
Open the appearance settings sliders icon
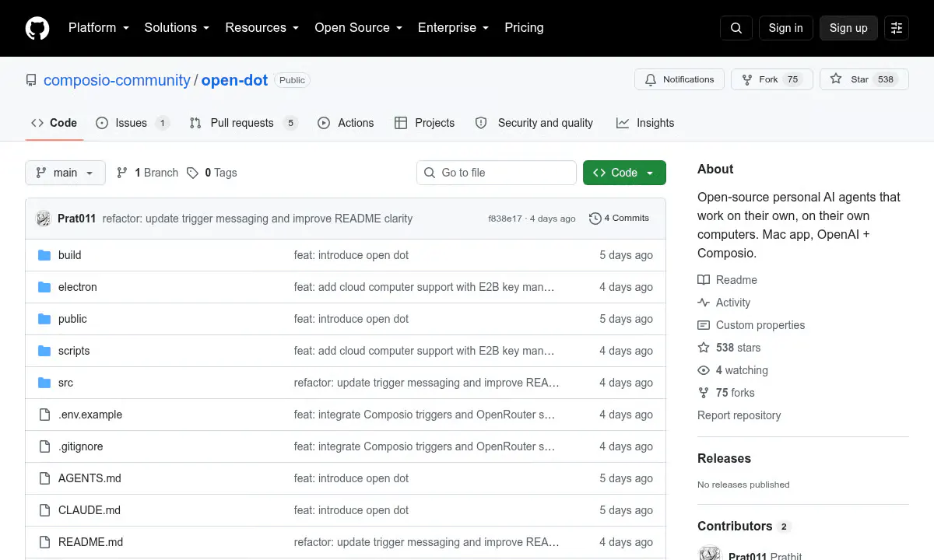(897, 28)
